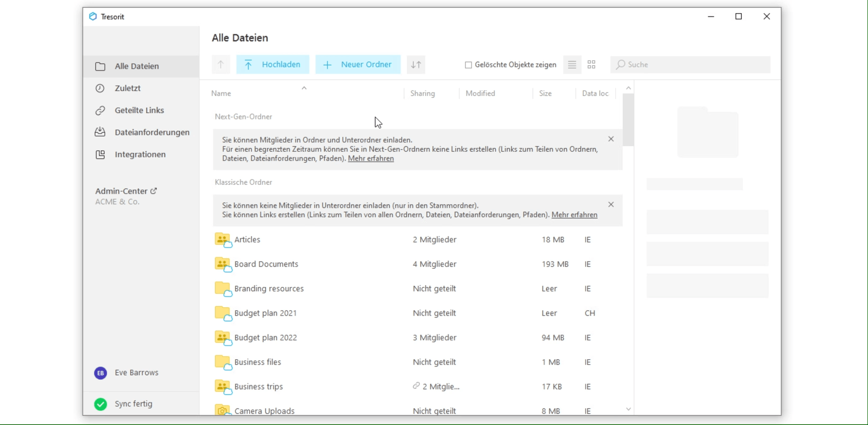Click the file list vertical scrollbar

[x=628, y=120]
